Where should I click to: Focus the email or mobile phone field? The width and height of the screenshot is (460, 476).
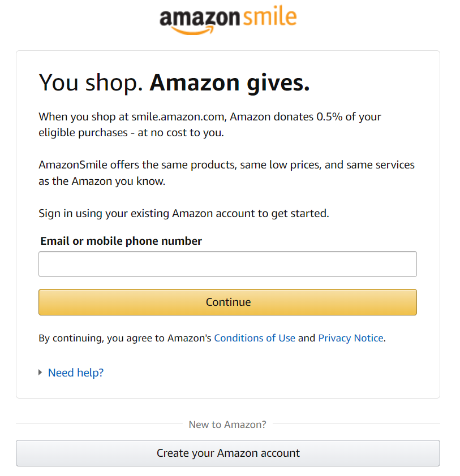[227, 264]
